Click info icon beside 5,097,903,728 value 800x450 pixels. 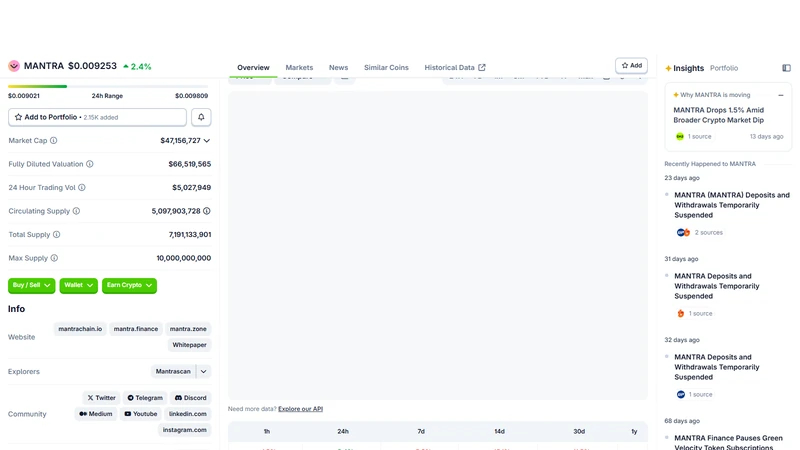pyautogui.click(x=207, y=211)
